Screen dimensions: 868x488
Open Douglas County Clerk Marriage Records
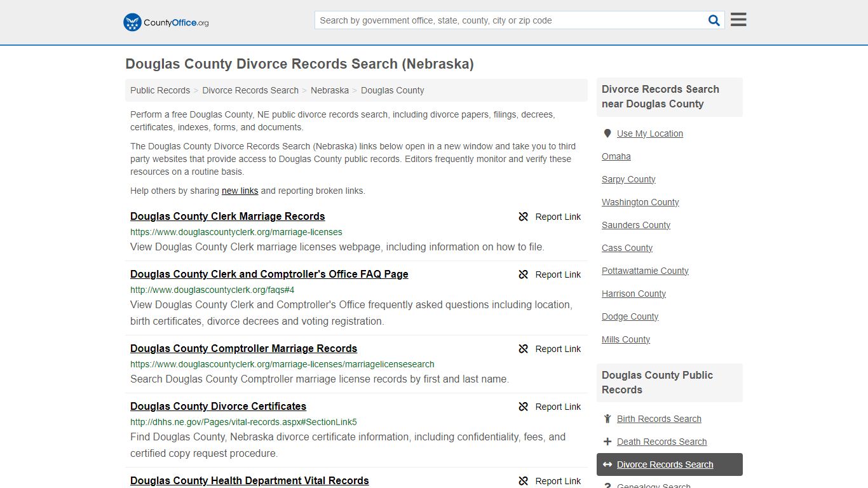click(227, 216)
